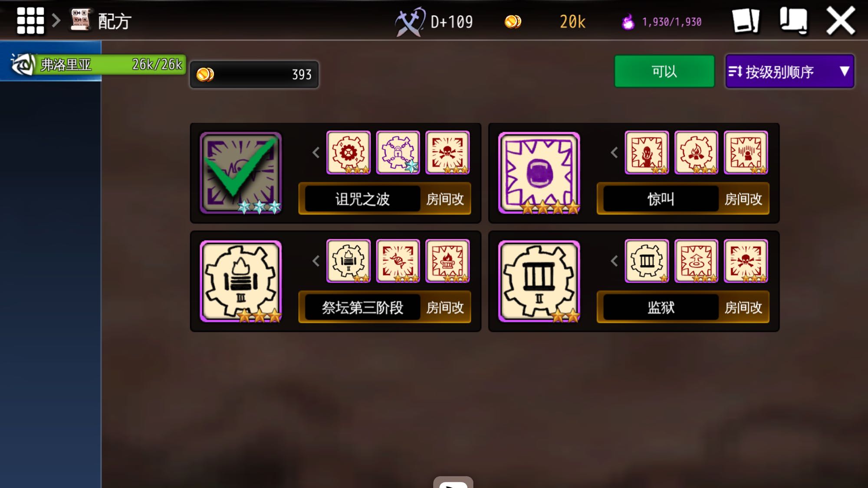Click the 祭坛第三阶段 recipe name button
Viewport: 868px width, 488px height.
362,308
